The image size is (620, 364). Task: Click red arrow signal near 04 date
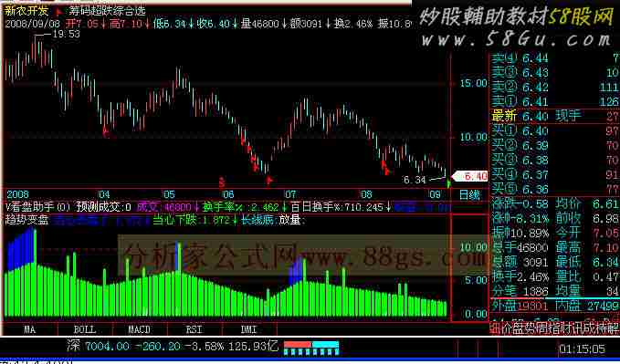106,131
